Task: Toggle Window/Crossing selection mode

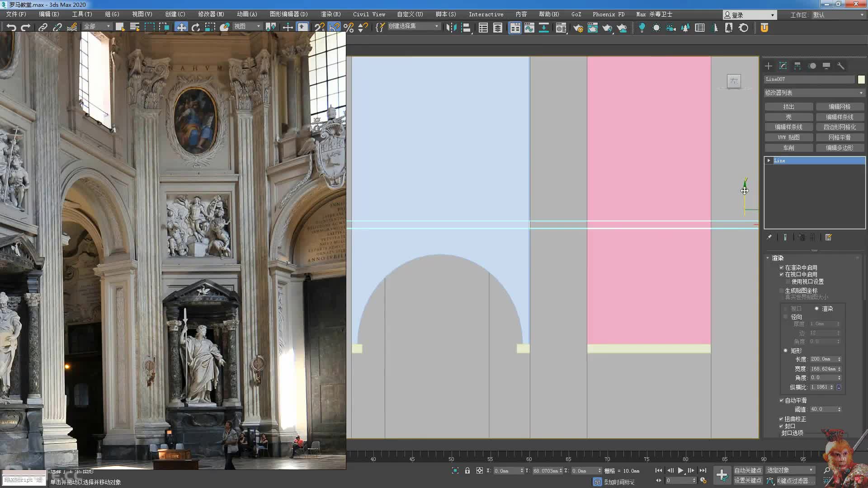Action: (164, 27)
